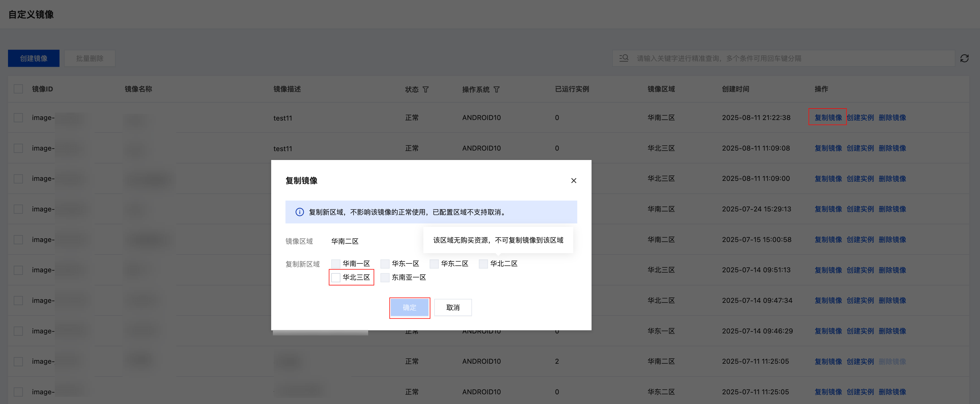Open the 状态 column filter icon
Viewport: 980px width, 404px height.
[x=425, y=89]
